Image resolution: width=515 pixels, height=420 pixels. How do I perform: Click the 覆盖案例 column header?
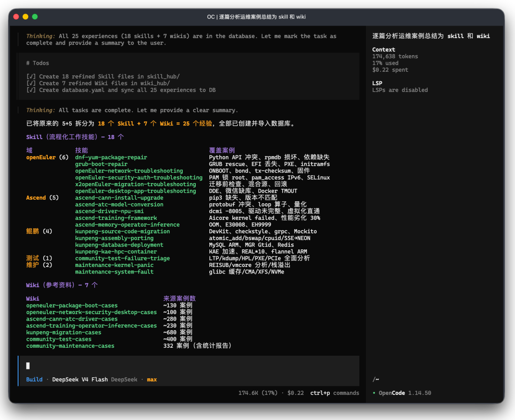(222, 151)
